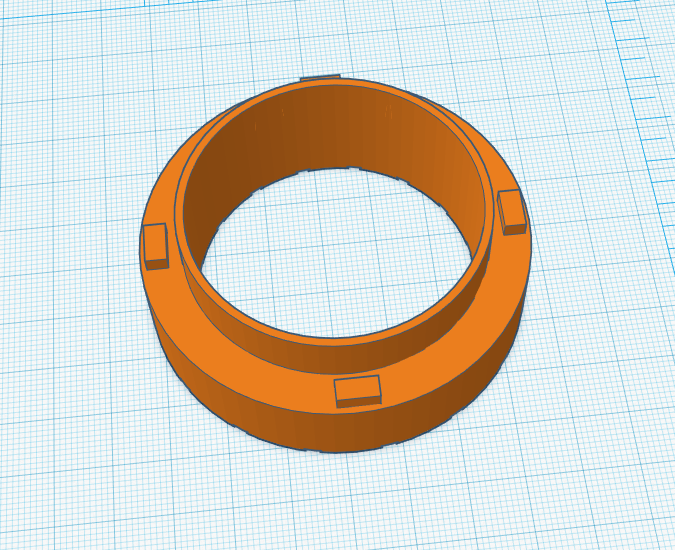Click the left rectangular tab on the ring

155,247
